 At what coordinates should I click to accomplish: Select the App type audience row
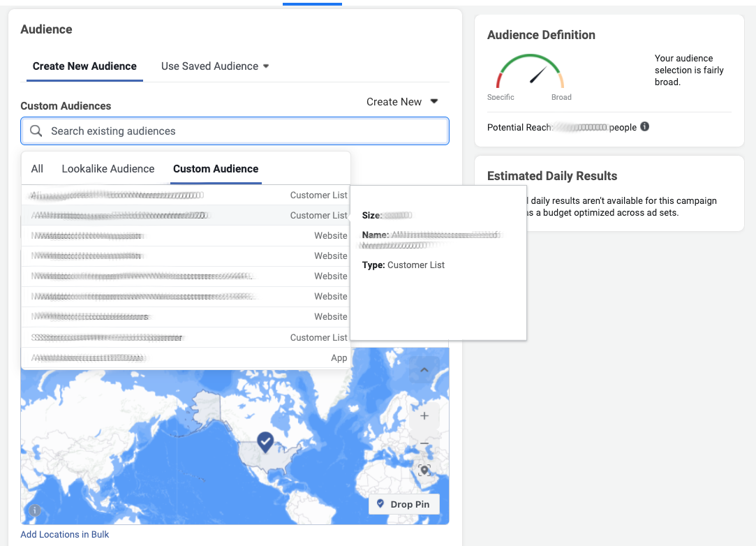pyautogui.click(x=186, y=358)
